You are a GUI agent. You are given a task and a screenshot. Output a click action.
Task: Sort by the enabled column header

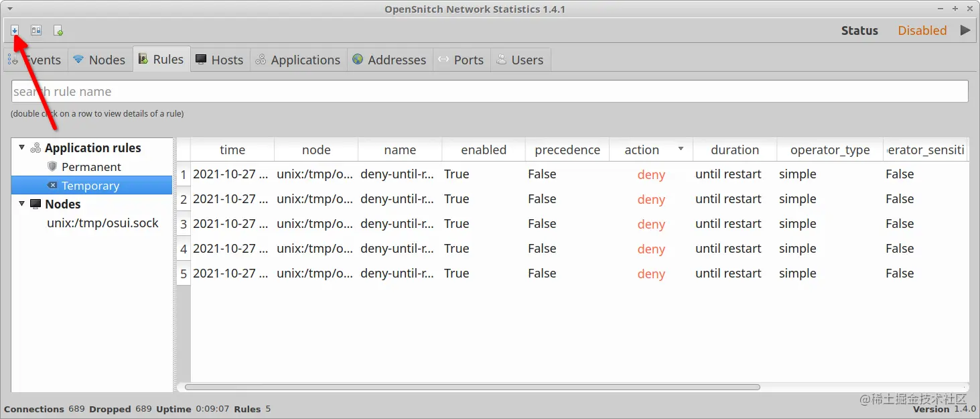(x=484, y=149)
